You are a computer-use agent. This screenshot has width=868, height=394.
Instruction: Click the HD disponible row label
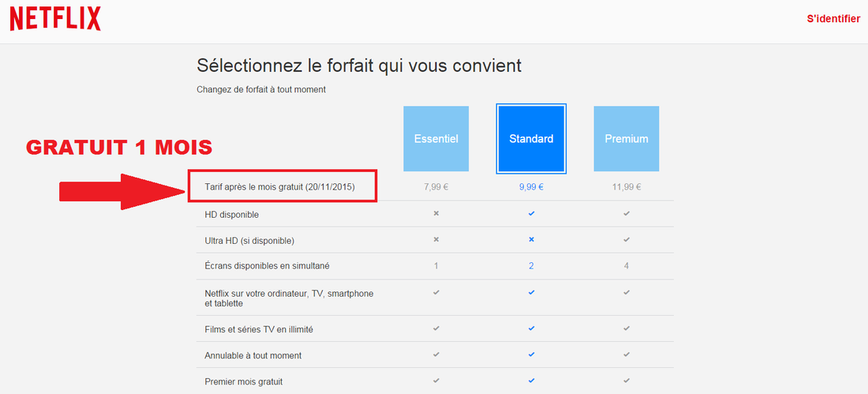click(231, 215)
